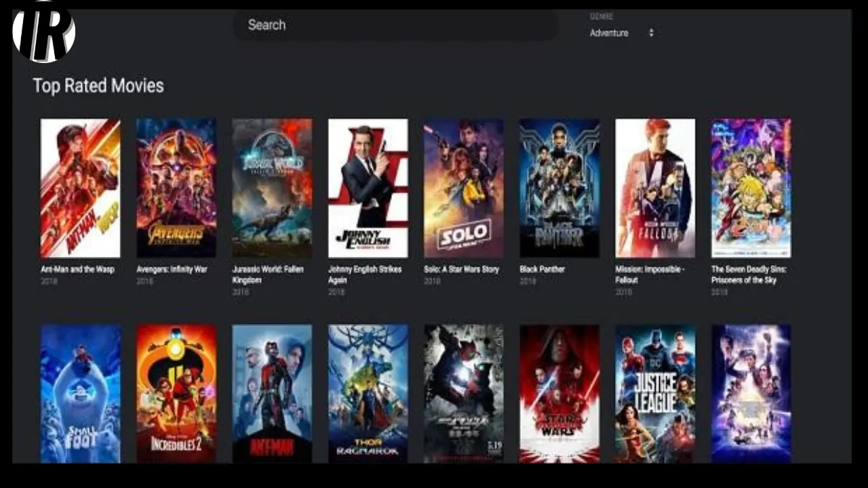Image resolution: width=868 pixels, height=488 pixels.
Task: Select the Jurassic World: Fallen Kingdom poster
Action: coord(272,188)
